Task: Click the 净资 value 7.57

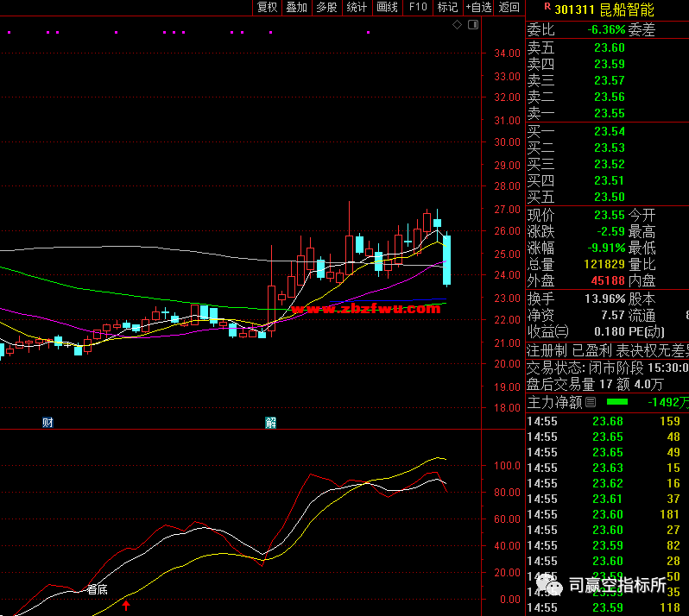Action: point(612,315)
